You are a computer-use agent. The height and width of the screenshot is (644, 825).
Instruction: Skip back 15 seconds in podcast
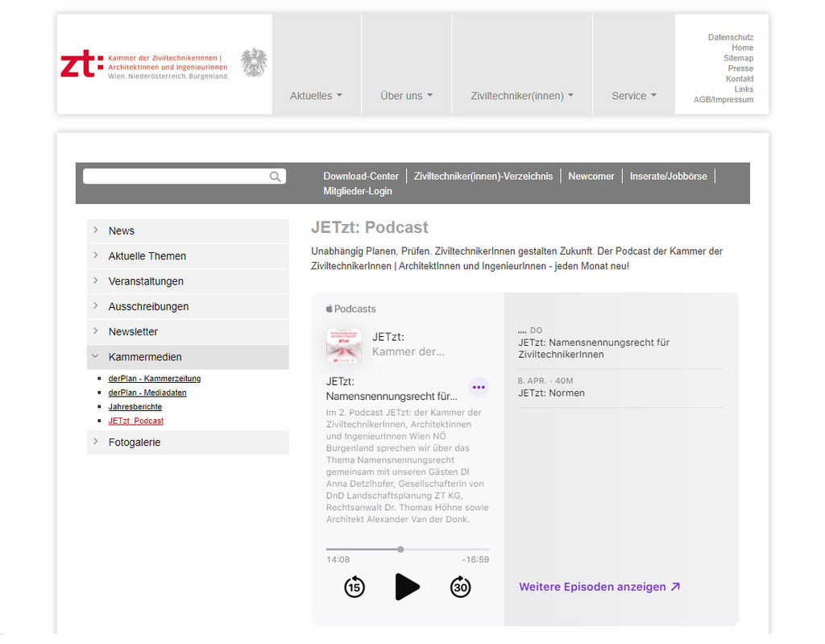click(x=354, y=587)
